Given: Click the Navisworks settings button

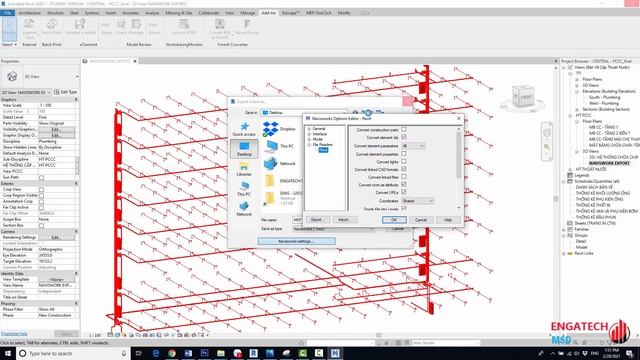Looking at the screenshot, I should point(297,241).
